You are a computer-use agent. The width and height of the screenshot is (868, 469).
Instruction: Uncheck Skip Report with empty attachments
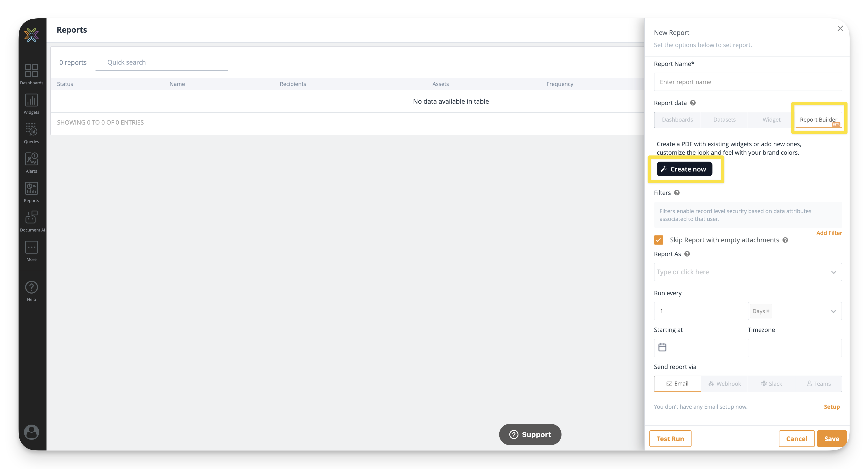(x=658, y=240)
